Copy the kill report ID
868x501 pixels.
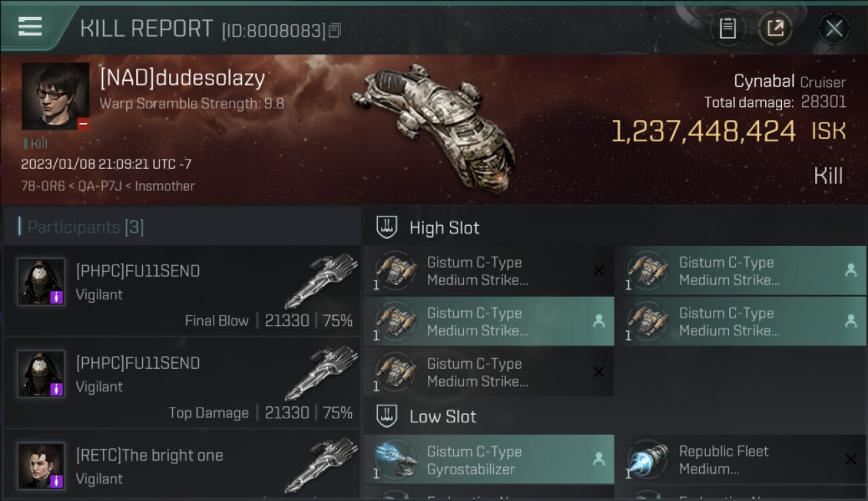click(x=335, y=31)
